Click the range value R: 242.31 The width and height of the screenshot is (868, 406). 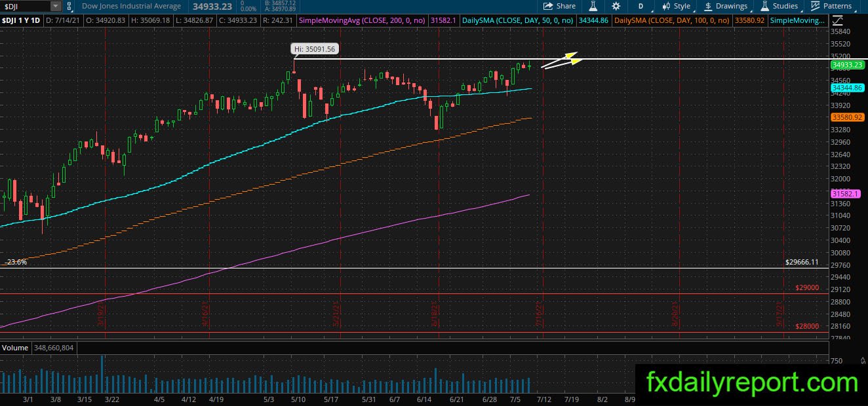click(277, 20)
